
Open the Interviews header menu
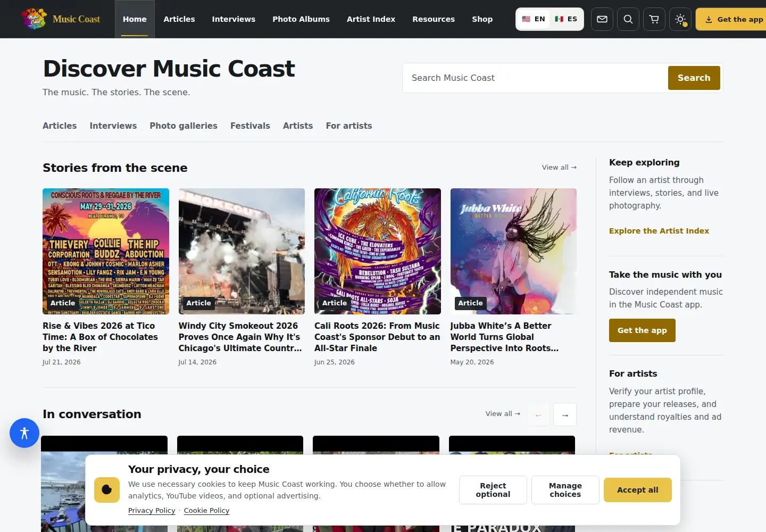(x=234, y=19)
